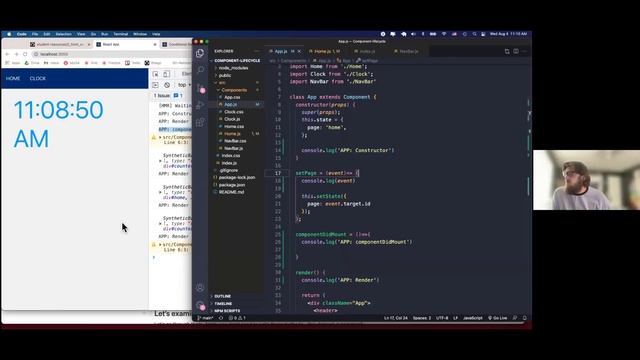640x360 pixels.
Task: Open the top context dropdown in console
Action: point(184,85)
